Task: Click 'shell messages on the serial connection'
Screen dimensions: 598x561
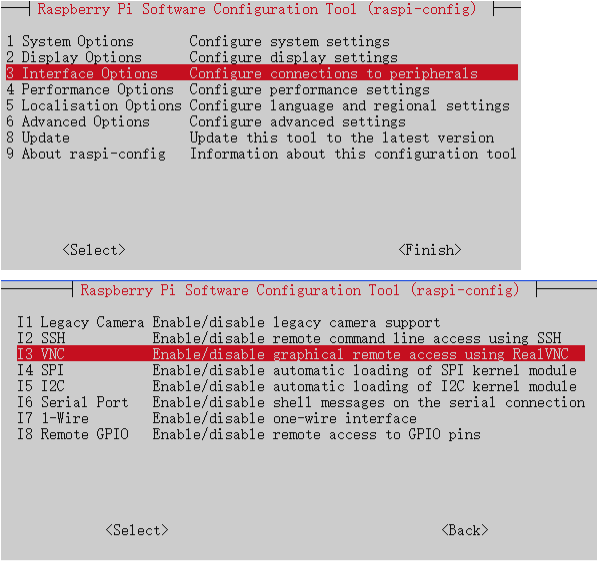Action: click(429, 402)
